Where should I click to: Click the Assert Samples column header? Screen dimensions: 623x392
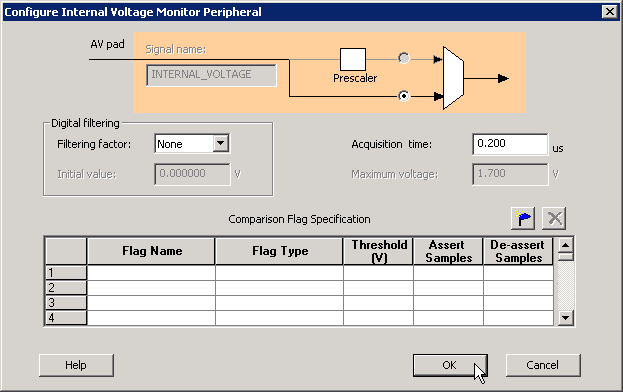pyautogui.click(x=448, y=251)
